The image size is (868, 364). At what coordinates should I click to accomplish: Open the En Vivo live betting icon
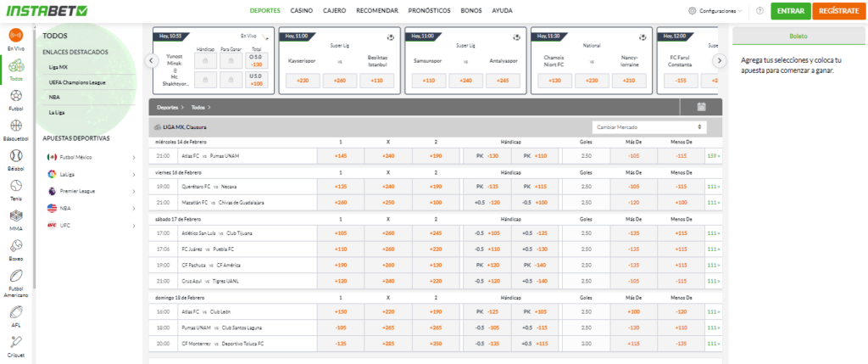[x=15, y=36]
